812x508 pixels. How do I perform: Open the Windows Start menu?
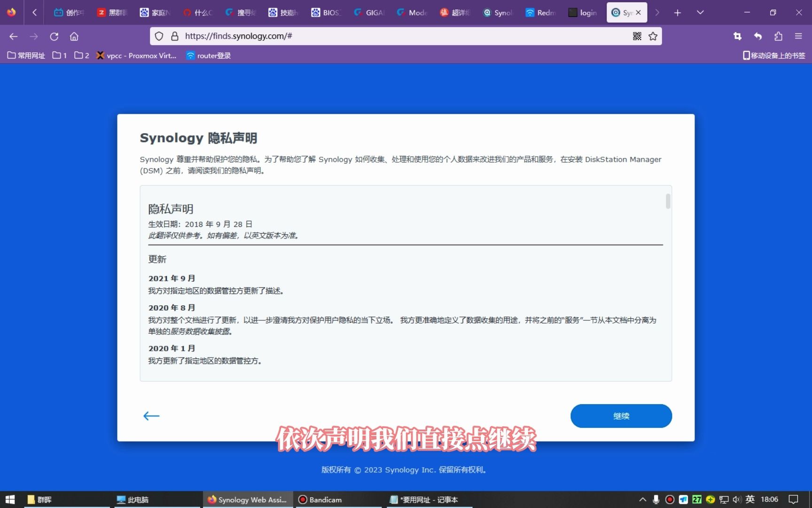10,500
